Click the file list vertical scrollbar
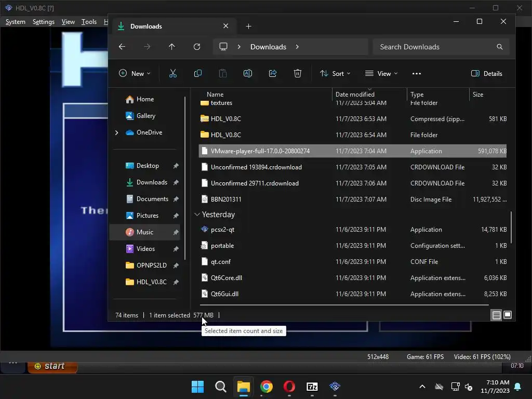532x399 pixels. (x=511, y=228)
